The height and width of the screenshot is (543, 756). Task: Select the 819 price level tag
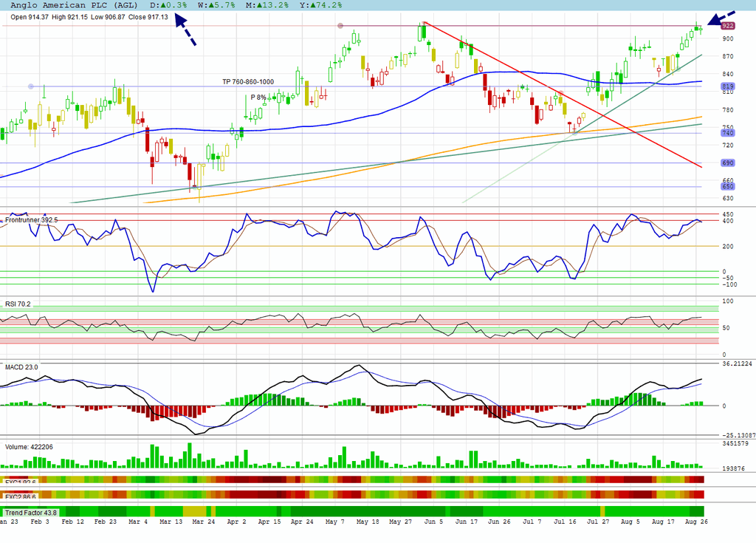727,86
